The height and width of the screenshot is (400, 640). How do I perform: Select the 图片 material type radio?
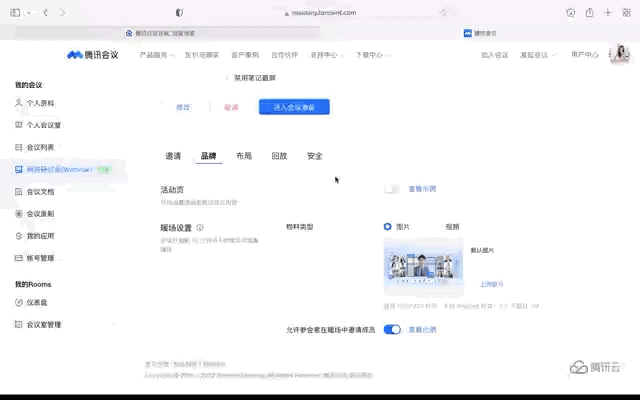pos(388,227)
